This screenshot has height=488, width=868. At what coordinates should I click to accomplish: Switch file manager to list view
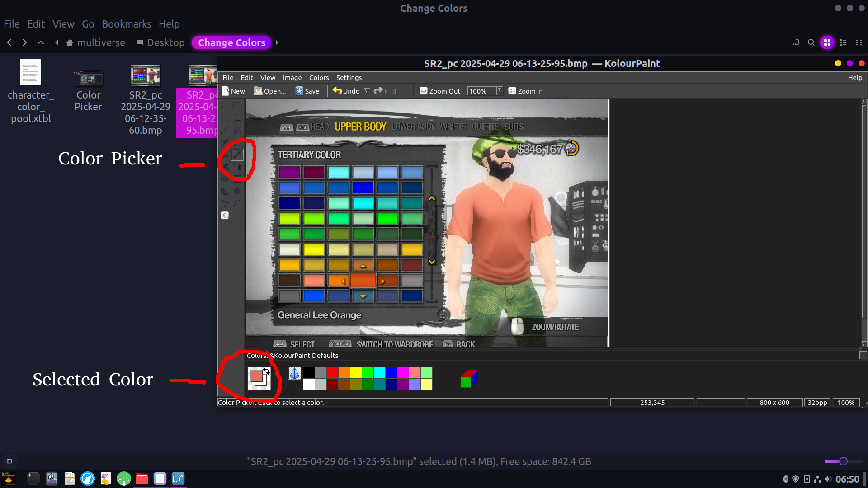pos(843,42)
